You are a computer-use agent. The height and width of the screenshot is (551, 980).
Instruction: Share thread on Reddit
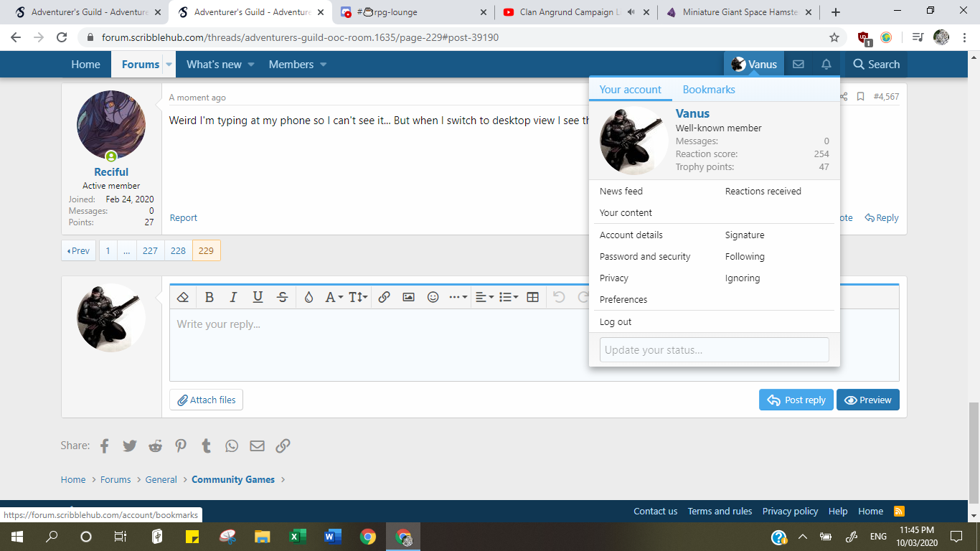pyautogui.click(x=155, y=446)
